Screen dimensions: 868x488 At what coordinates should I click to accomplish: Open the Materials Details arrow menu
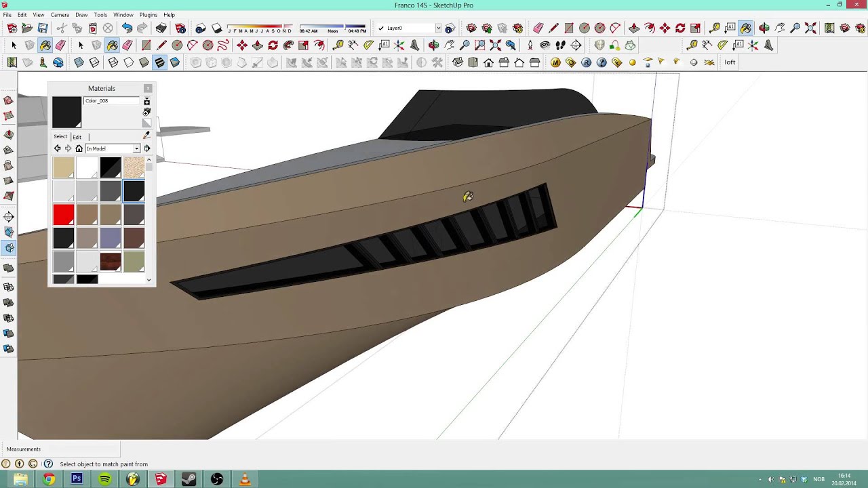pyautogui.click(x=146, y=148)
